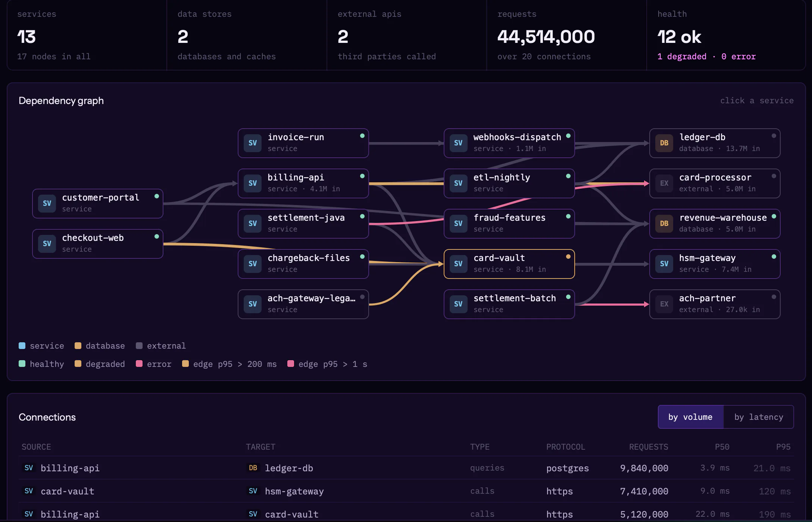Click the SV icon on billing-api node
The width and height of the screenshot is (812, 522).
tap(253, 183)
